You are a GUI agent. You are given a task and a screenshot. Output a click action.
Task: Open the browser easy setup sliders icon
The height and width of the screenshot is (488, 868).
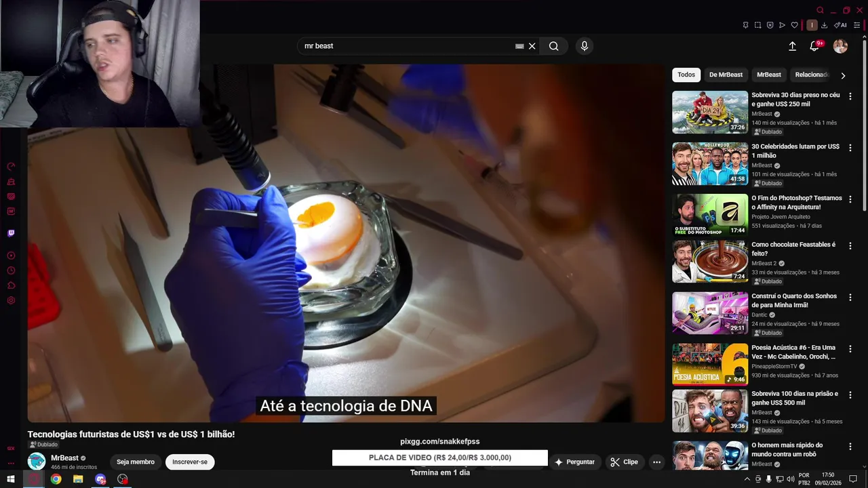(x=857, y=25)
